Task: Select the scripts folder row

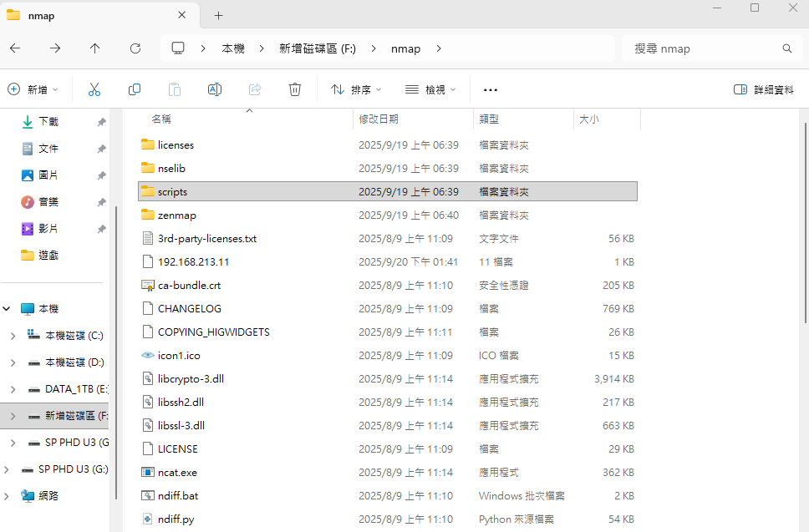Action: pyautogui.click(x=388, y=191)
